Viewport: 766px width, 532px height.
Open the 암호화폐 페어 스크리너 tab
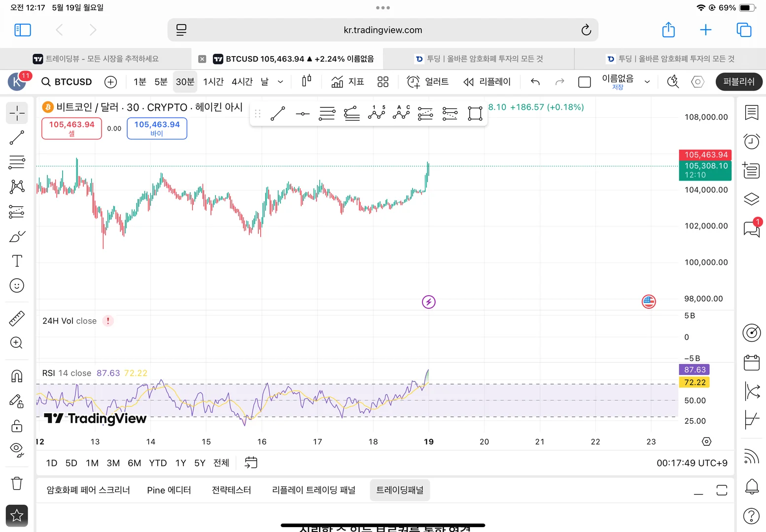tap(88, 490)
